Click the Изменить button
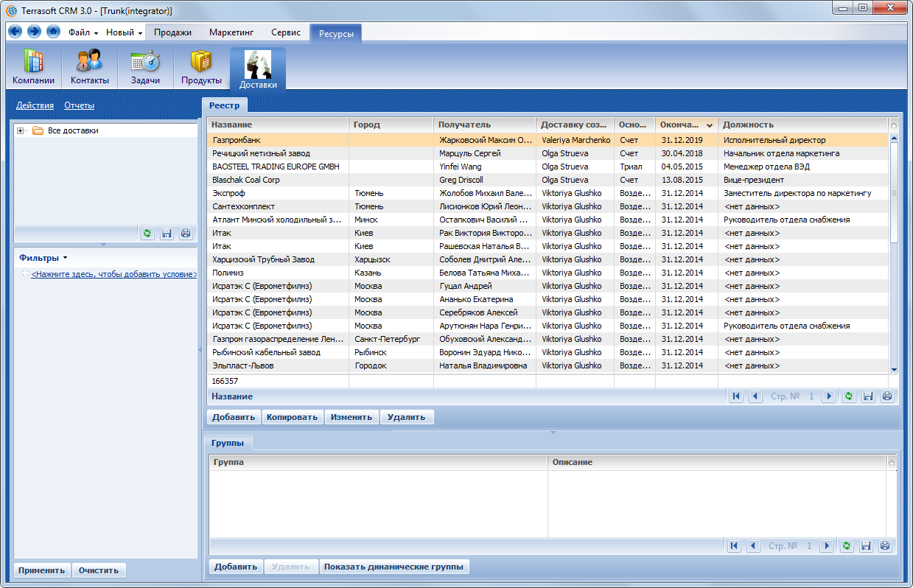 click(x=351, y=417)
